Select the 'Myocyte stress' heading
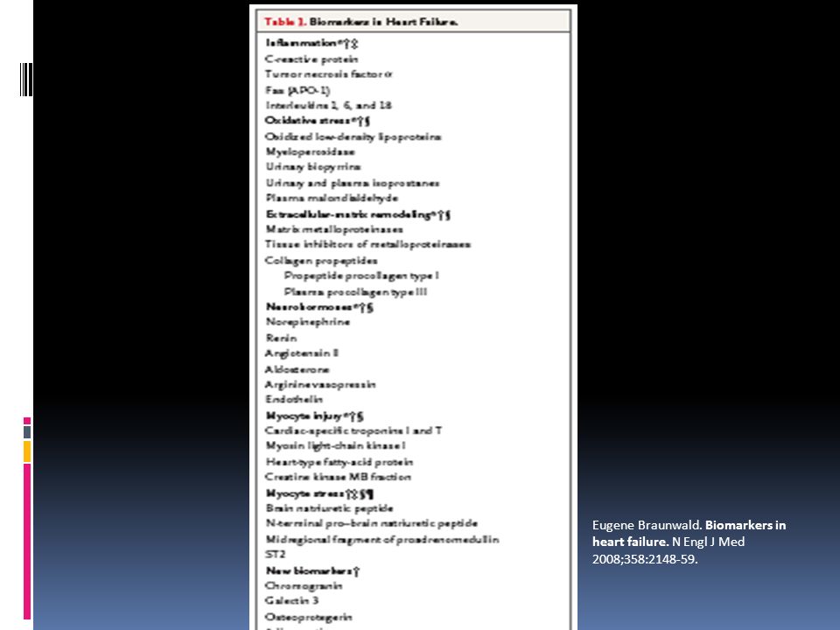 [320, 493]
